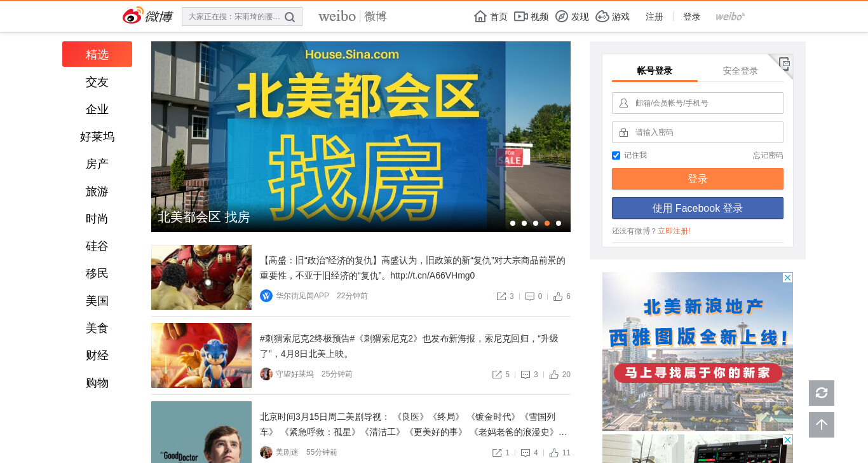Open Iron Man post thumbnail
868x463 pixels.
point(201,277)
